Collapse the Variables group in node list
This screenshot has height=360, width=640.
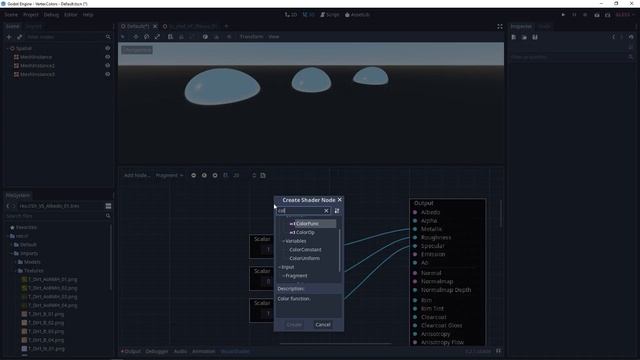coord(284,241)
